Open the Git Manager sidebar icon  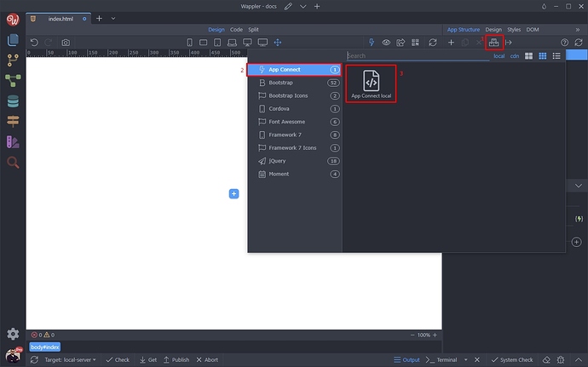tap(13, 60)
